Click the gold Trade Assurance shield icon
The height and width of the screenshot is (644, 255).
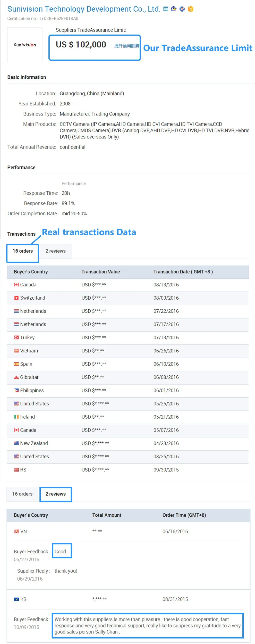click(191, 9)
